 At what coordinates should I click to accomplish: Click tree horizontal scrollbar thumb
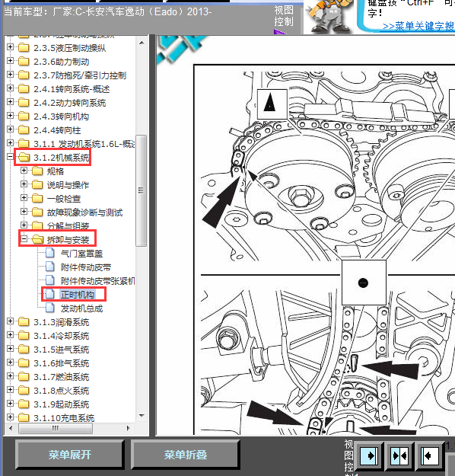(x=56, y=428)
